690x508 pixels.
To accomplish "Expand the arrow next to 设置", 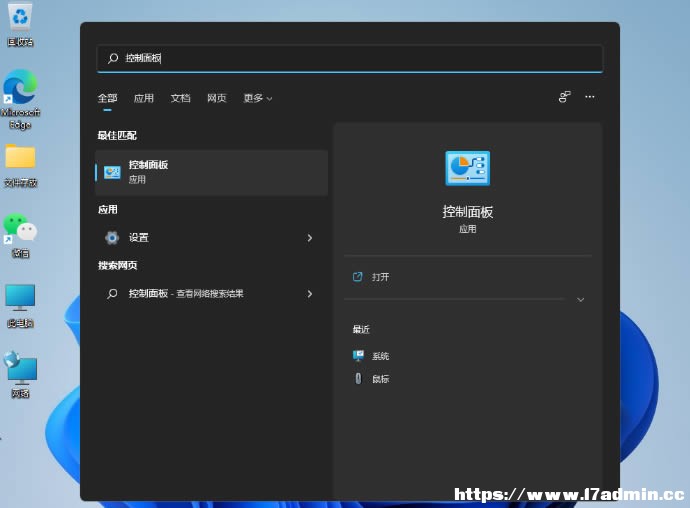I will (310, 238).
